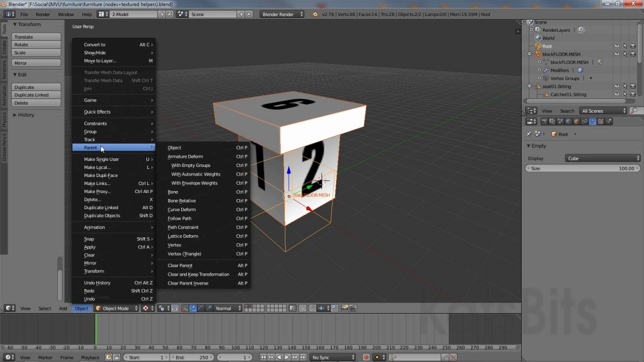Click the play animation forward button
Screen dimensions: 644x362
pyautogui.click(x=287, y=357)
